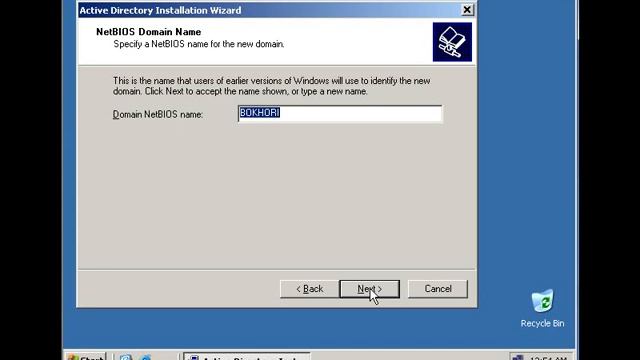Go back using the Back button

click(309, 289)
